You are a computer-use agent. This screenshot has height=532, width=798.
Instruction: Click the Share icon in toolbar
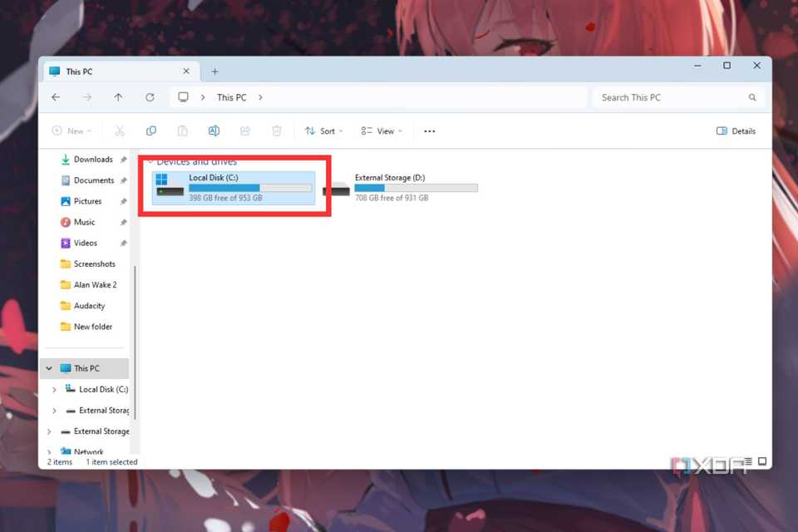(x=245, y=131)
